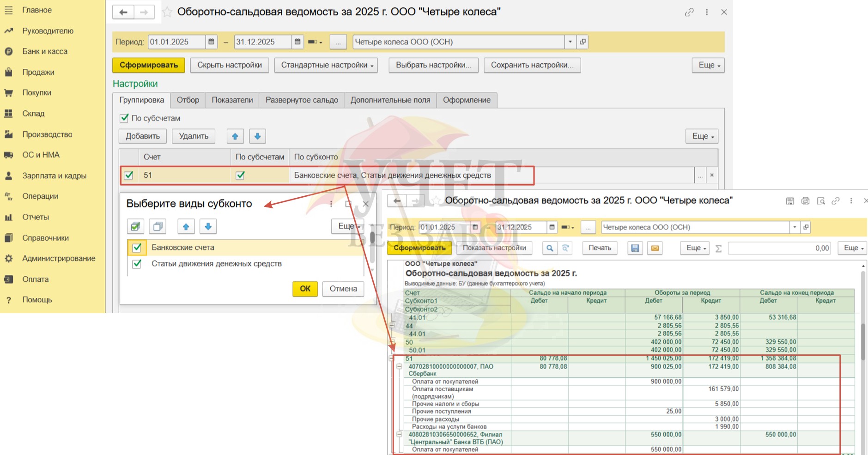Click the sum field showing 0,00

click(779, 248)
